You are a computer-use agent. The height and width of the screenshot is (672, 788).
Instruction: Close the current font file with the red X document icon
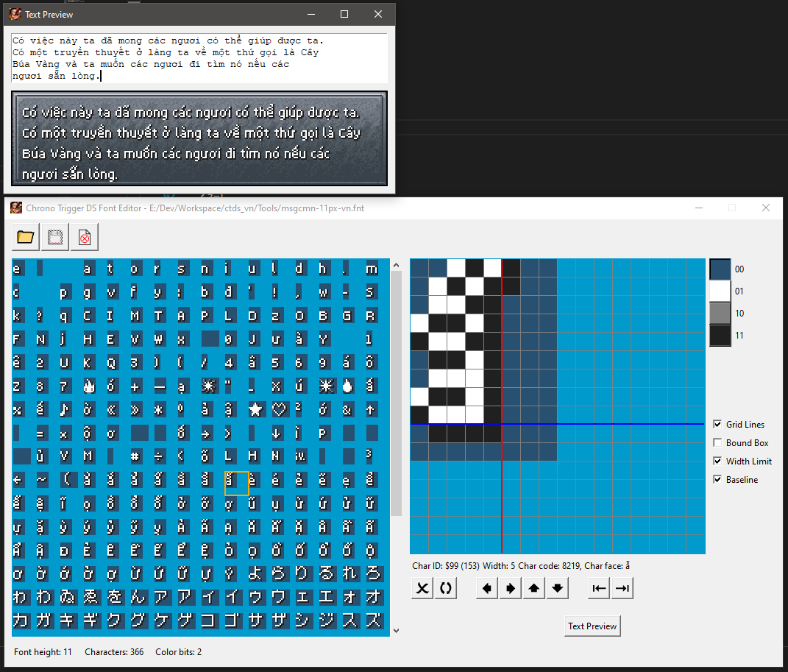coord(85,237)
